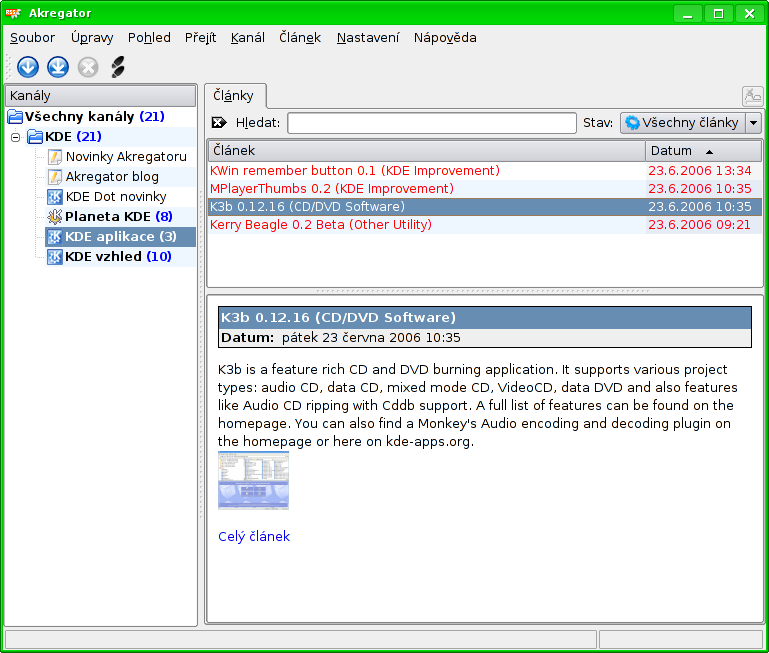The height and width of the screenshot is (653, 769).
Task: Open the Nápověda menu
Action: 445,38
